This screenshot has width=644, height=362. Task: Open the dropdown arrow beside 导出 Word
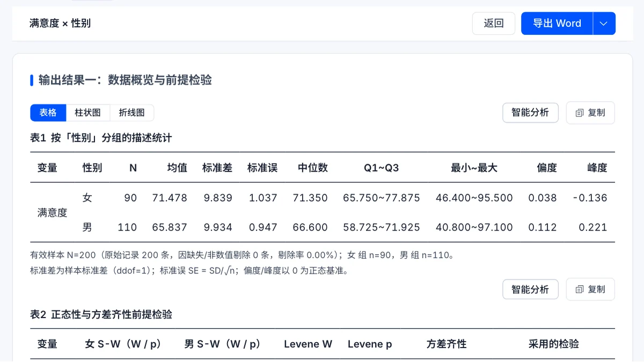coord(604,24)
